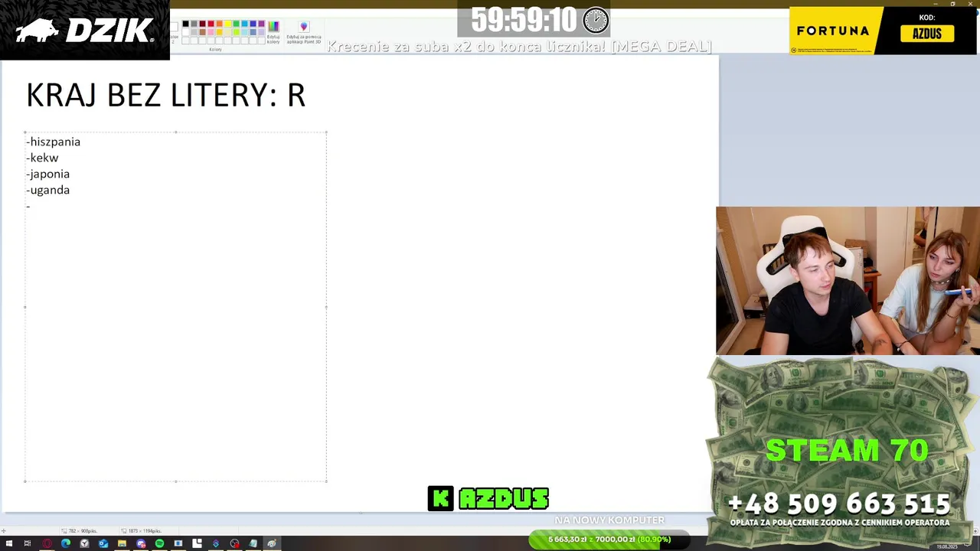Screen dimensions: 980x551
Task: Launch Microsoft Edge from the taskbar
Action: [66, 543]
